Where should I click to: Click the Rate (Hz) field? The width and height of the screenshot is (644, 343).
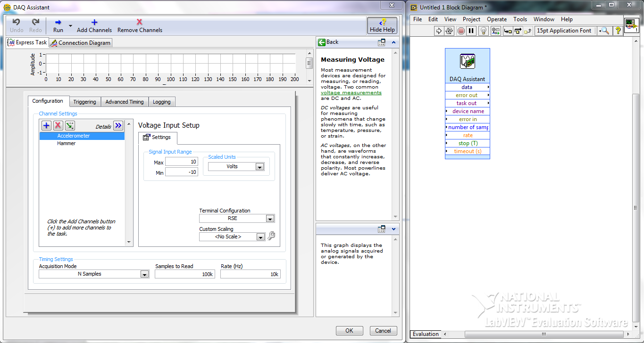tap(251, 274)
